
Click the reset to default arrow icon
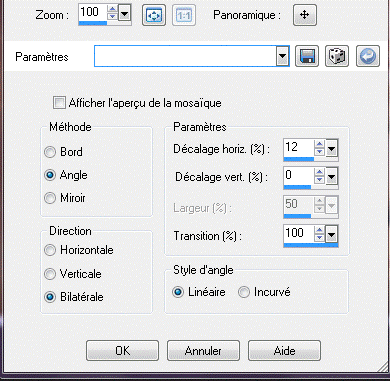pos(368,56)
